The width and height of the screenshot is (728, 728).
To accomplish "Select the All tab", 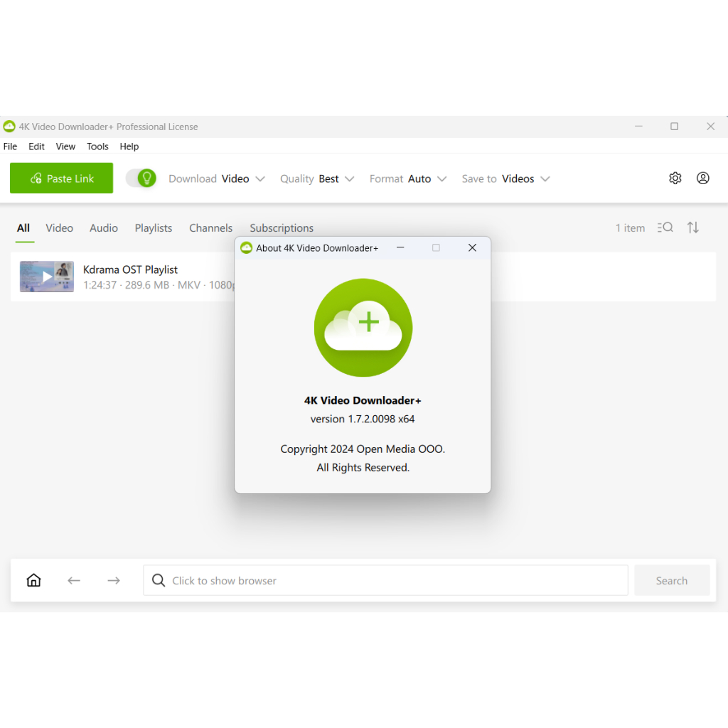I will pyautogui.click(x=23, y=228).
